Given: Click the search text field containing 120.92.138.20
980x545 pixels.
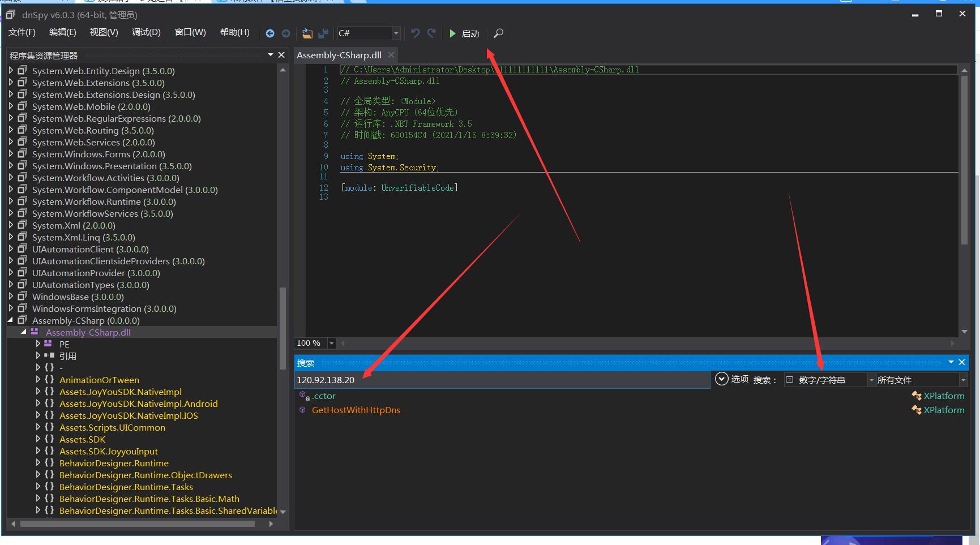Looking at the screenshot, I should pos(502,380).
